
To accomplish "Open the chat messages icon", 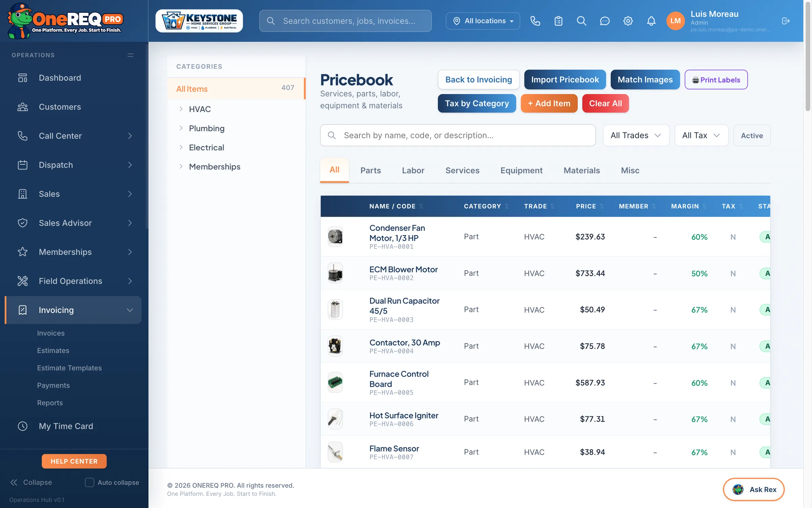I will pos(605,21).
